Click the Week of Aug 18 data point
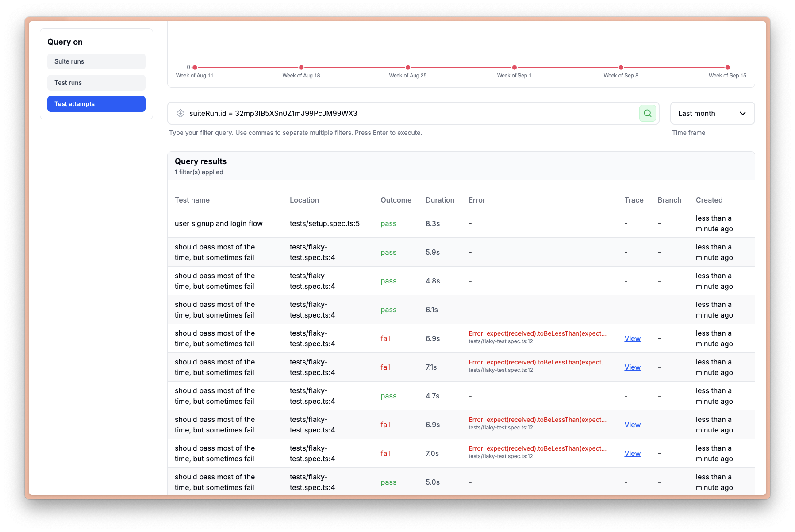Image resolution: width=795 pixels, height=532 pixels. pos(301,68)
